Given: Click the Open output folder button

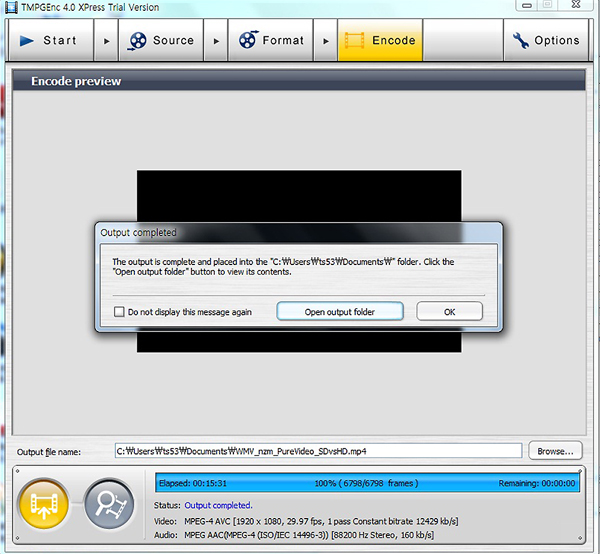Looking at the screenshot, I should [340, 311].
